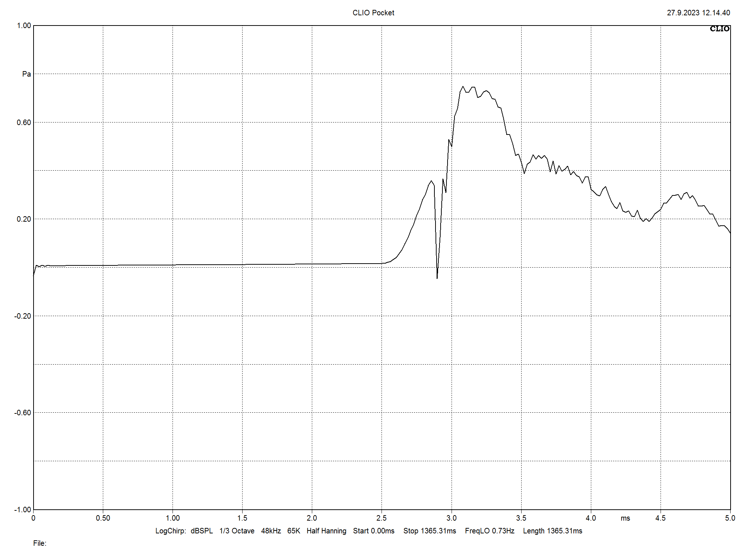Click the 48kHz sample rate entry
Viewport: 747px width, 560px height.
tap(271, 531)
